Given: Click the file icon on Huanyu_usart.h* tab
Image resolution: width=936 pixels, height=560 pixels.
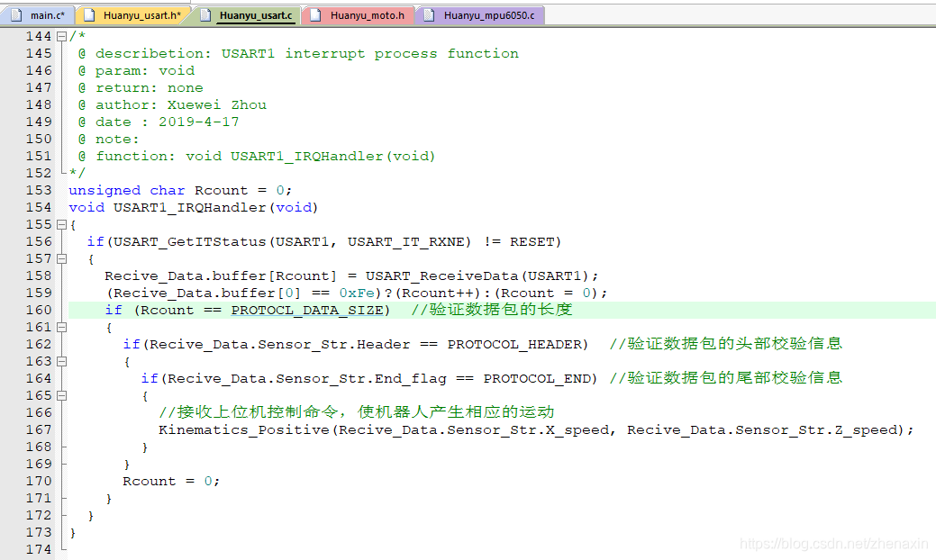Looking at the screenshot, I should tap(89, 15).
